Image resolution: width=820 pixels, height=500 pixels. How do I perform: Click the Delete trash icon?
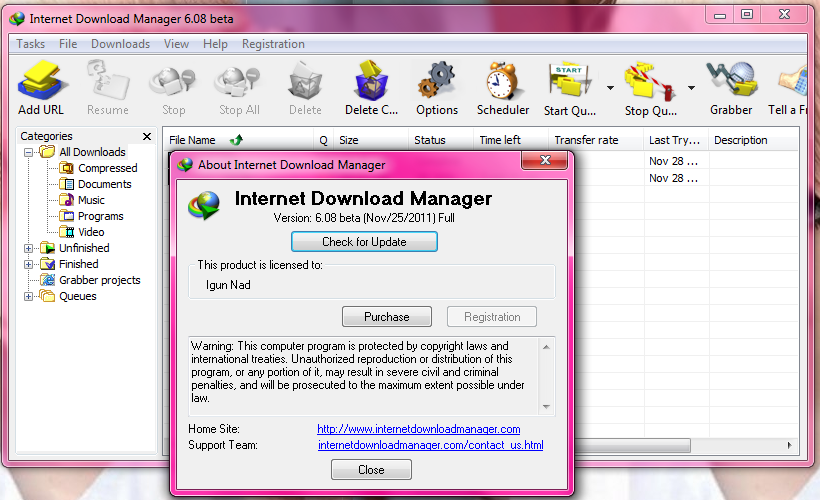pos(305,81)
